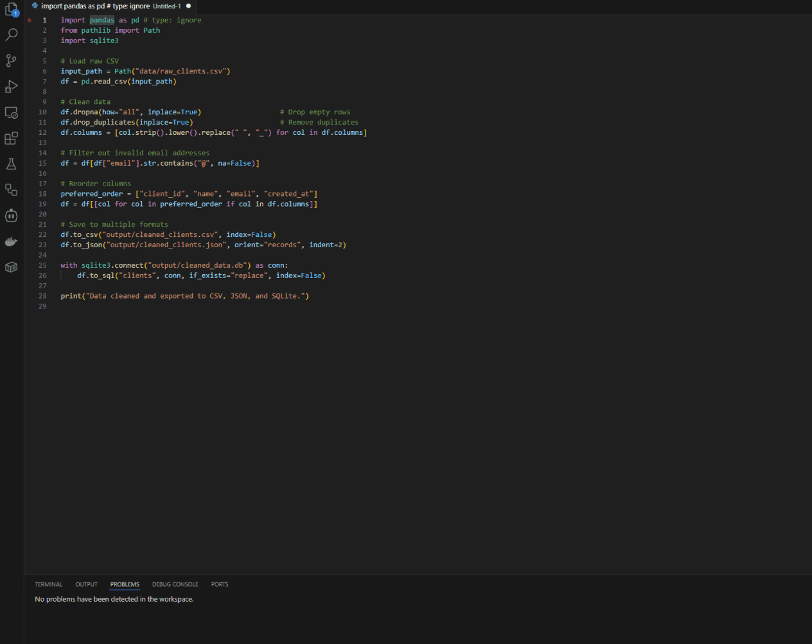Open the Run and Debug view
This screenshot has height=644, width=812.
click(x=12, y=87)
